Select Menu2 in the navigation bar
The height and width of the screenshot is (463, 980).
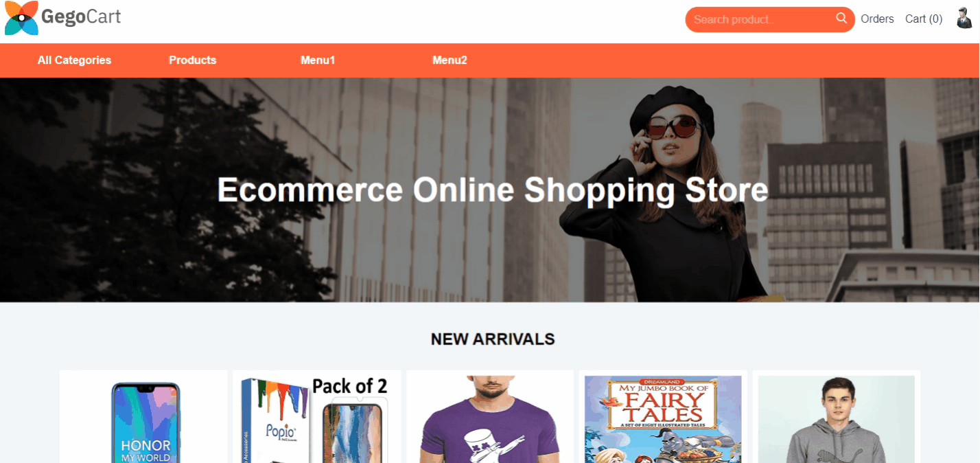coord(450,60)
